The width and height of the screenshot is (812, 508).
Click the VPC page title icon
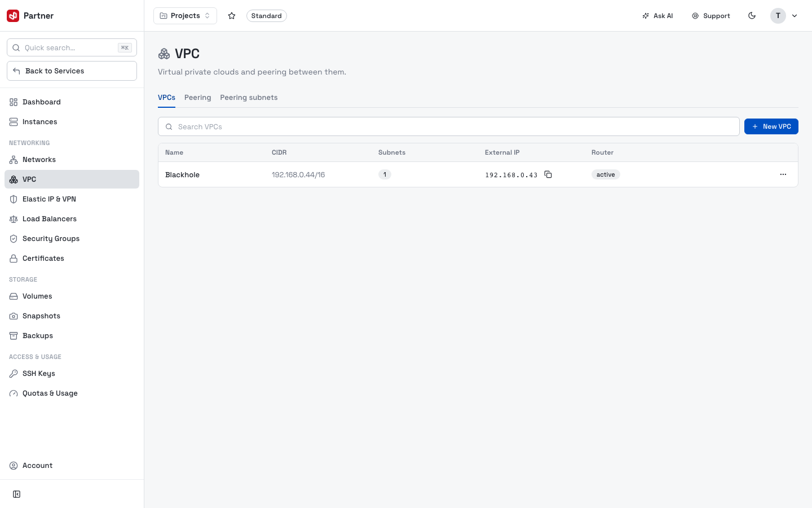coord(164,54)
